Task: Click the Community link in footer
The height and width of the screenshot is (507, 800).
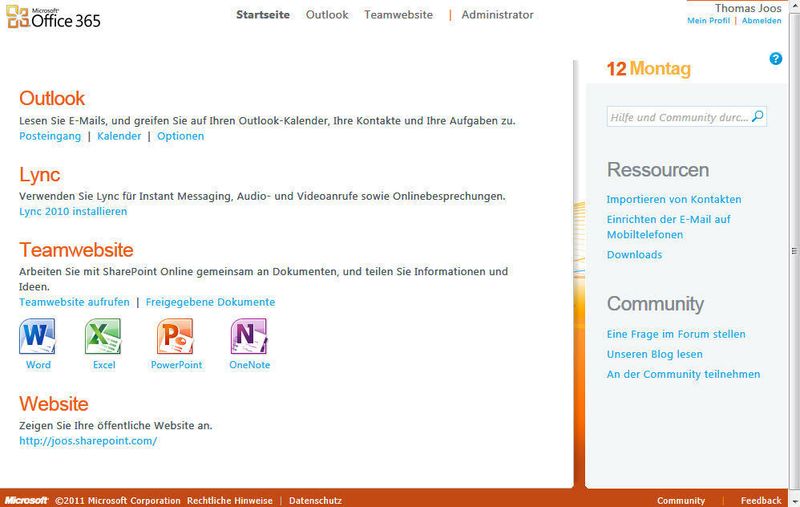Action: tap(681, 500)
